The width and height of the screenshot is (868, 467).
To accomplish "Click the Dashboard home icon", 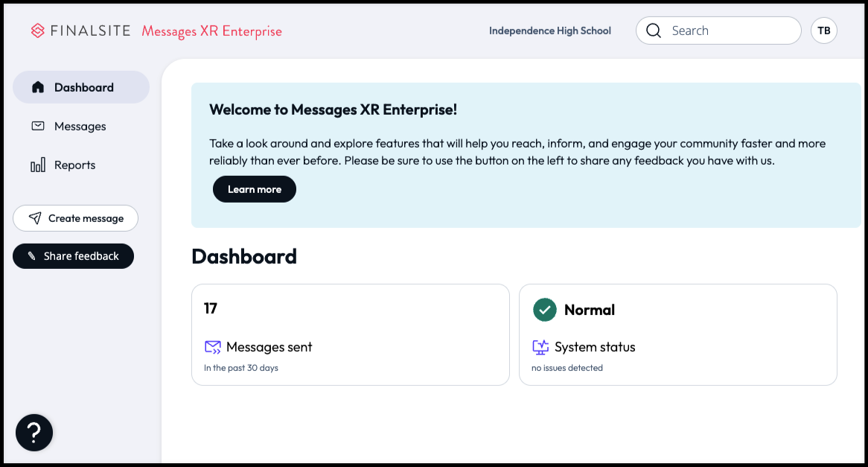I will [x=38, y=87].
